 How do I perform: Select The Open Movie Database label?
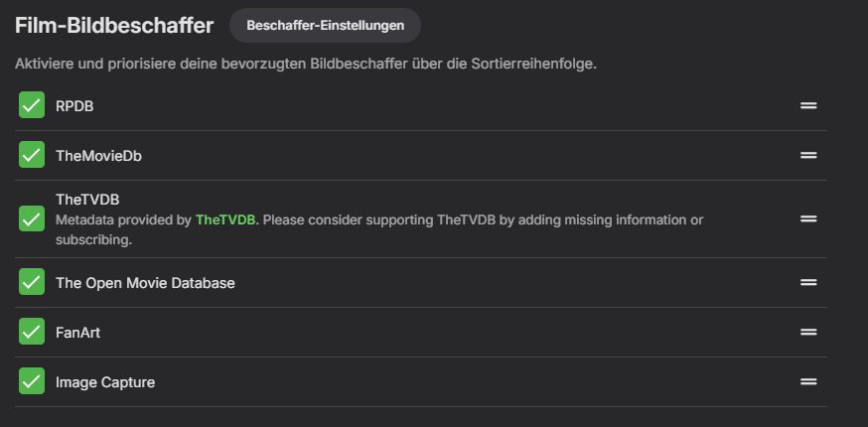point(145,283)
